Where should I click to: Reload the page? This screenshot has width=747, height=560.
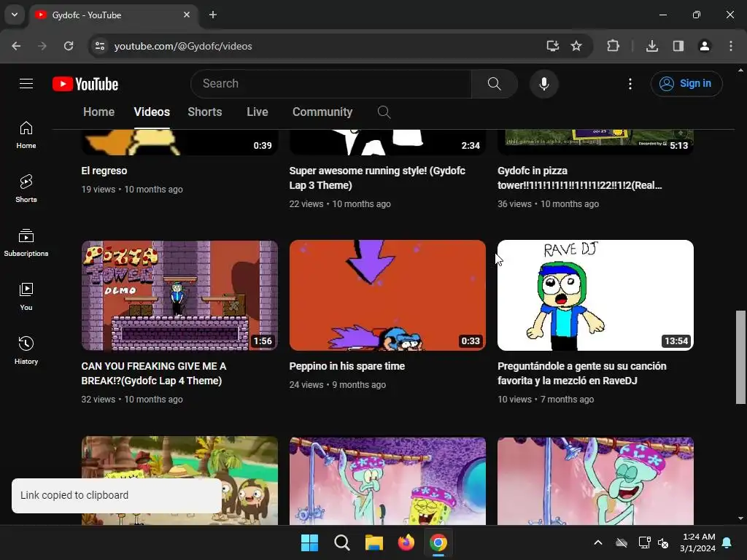[x=69, y=46]
